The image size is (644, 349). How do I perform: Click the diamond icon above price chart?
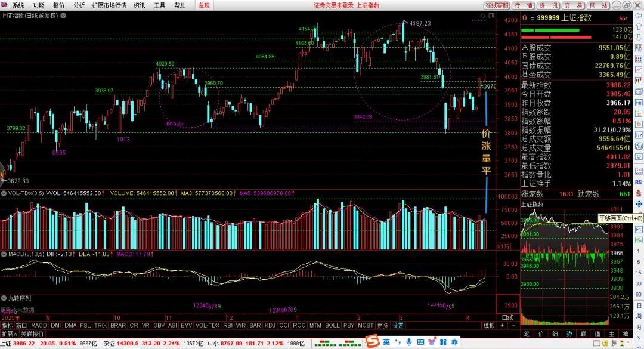coord(482,16)
